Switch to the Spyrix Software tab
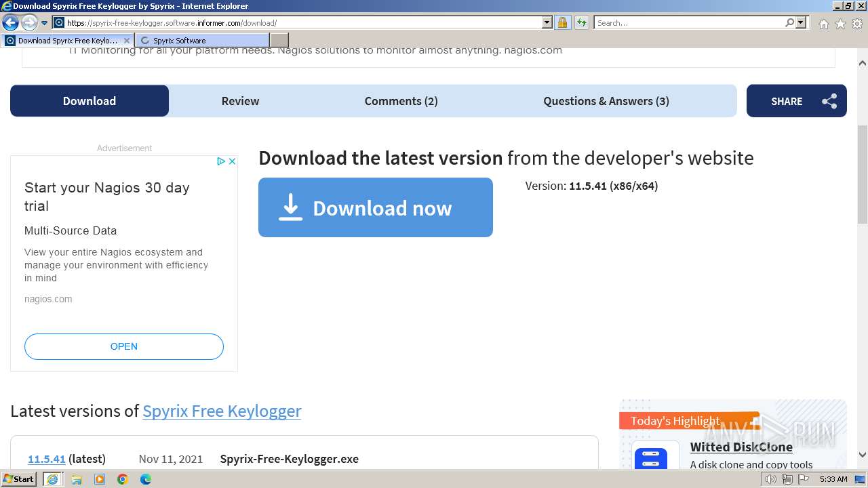Viewport: 868px width, 488px height. pyautogui.click(x=201, y=41)
